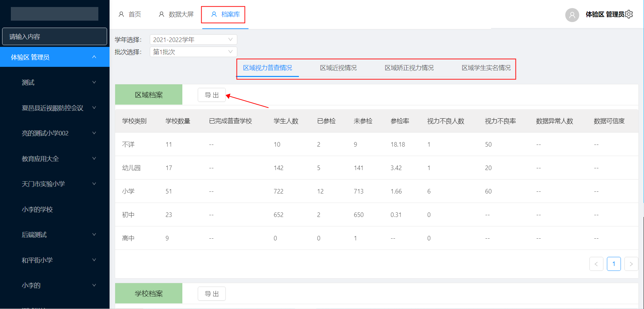
Task: Click the sidebar search input 请输入内容
Action: point(55,36)
